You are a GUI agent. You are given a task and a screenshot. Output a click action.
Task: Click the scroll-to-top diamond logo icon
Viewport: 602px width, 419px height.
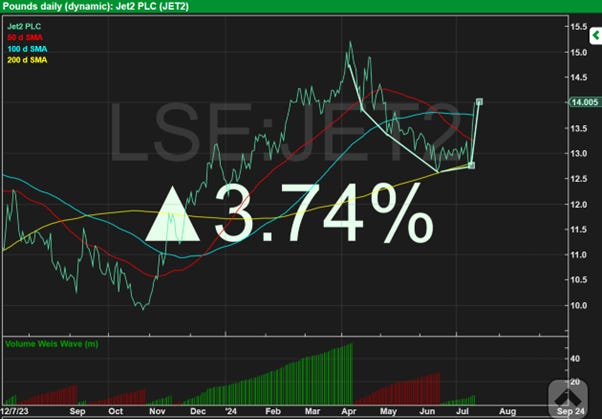point(567,398)
